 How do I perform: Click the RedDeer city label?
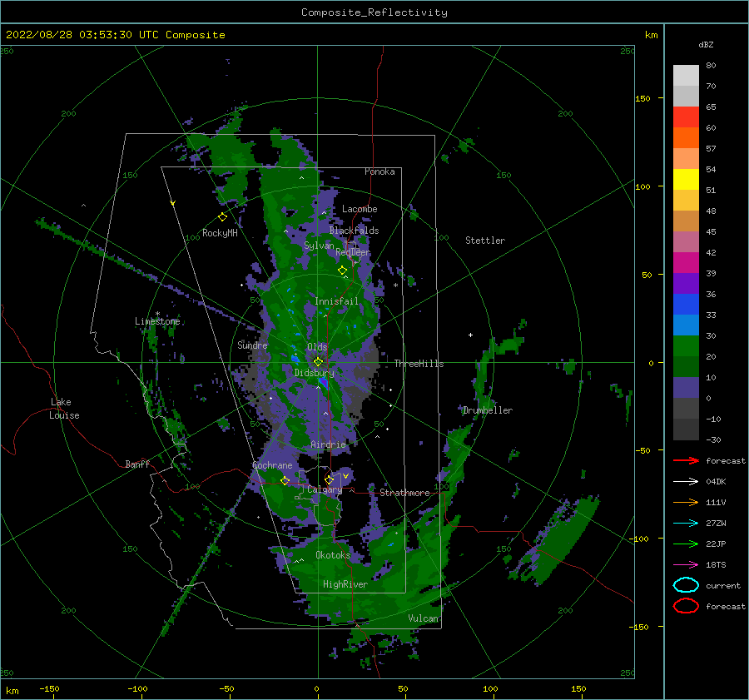pos(353,252)
